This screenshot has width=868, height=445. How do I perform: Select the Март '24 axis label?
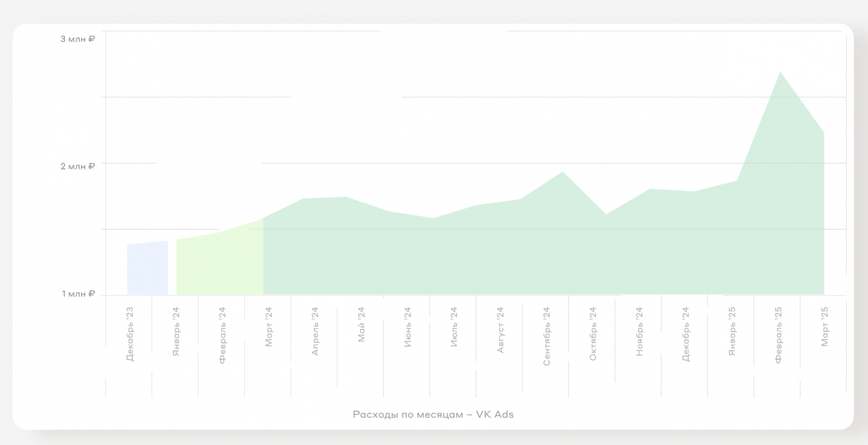pos(269,327)
